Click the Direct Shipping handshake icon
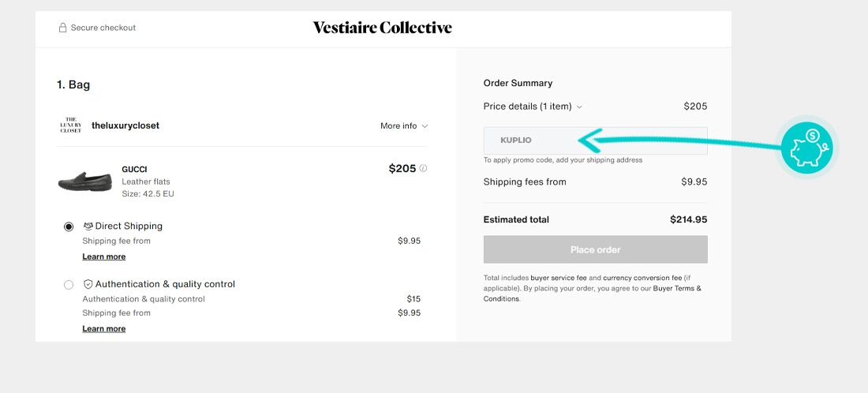The image size is (868, 393). pos(88,226)
